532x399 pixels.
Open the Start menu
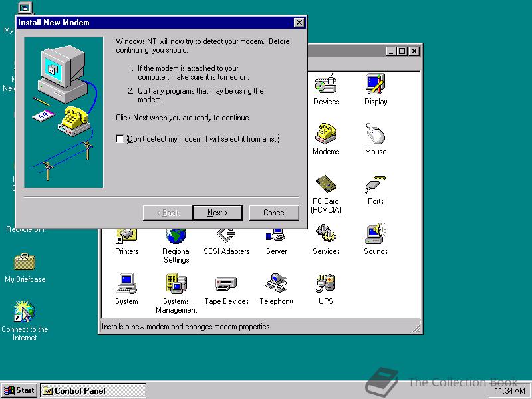point(19,390)
